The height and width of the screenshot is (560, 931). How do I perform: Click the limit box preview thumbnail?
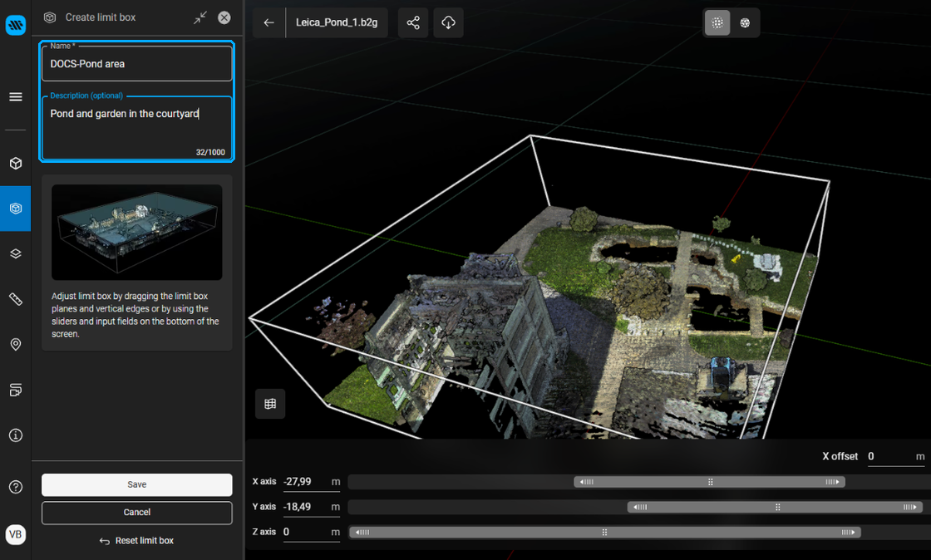136,232
